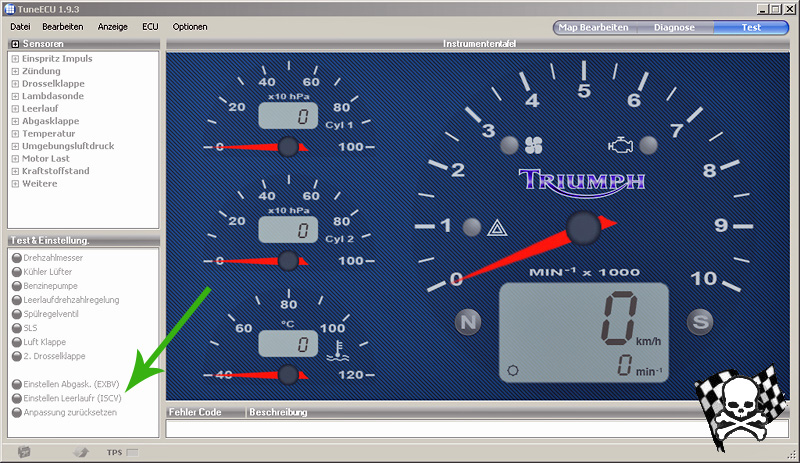Toggle the Benzinepumpe test
The height and width of the screenshot is (463, 800).
click(17, 286)
